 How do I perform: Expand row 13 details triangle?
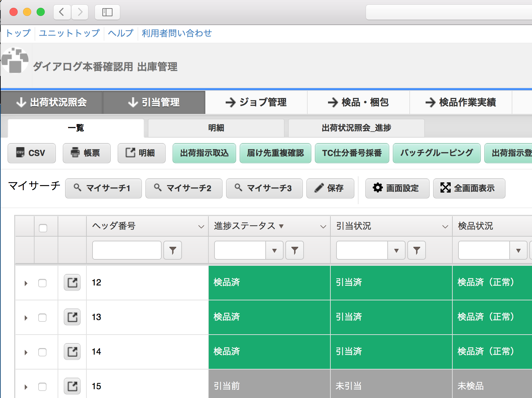pyautogui.click(x=26, y=318)
